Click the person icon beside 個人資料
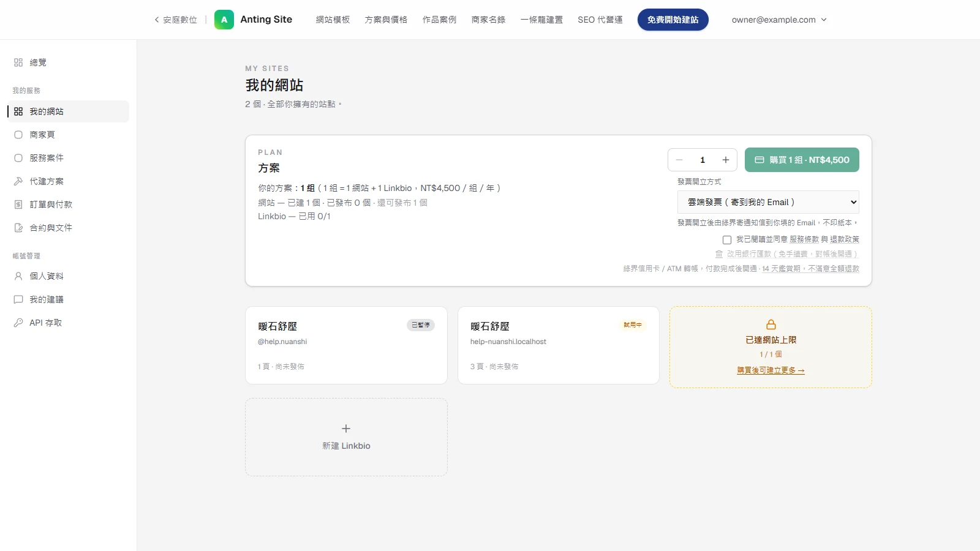 tap(18, 276)
